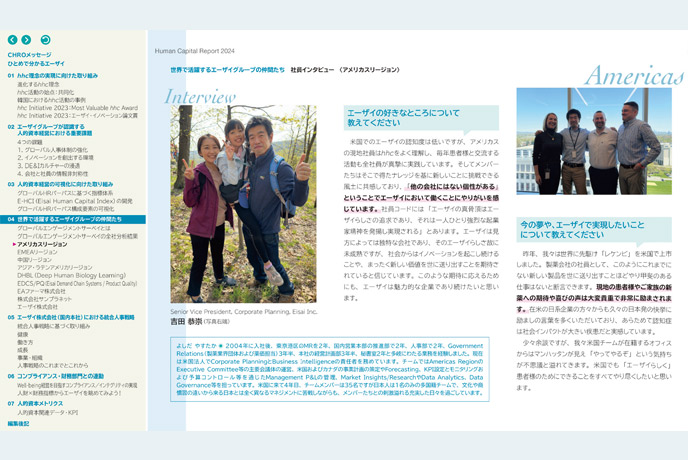Click the Americas office group photo
This screenshot has height=460, width=688.
pos(594,141)
